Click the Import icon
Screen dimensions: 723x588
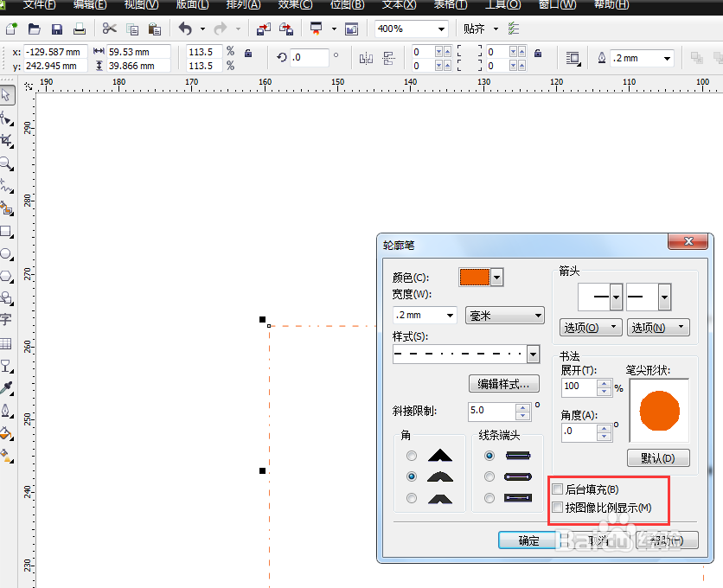point(263,29)
